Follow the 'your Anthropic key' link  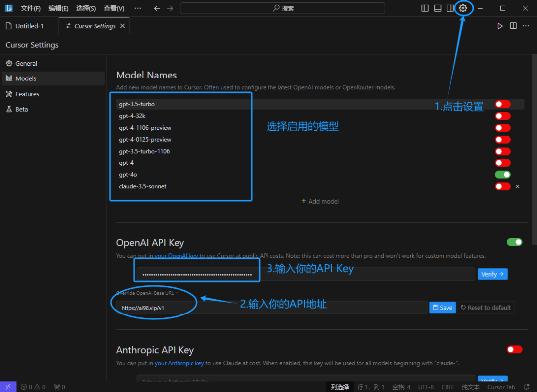tap(179, 363)
